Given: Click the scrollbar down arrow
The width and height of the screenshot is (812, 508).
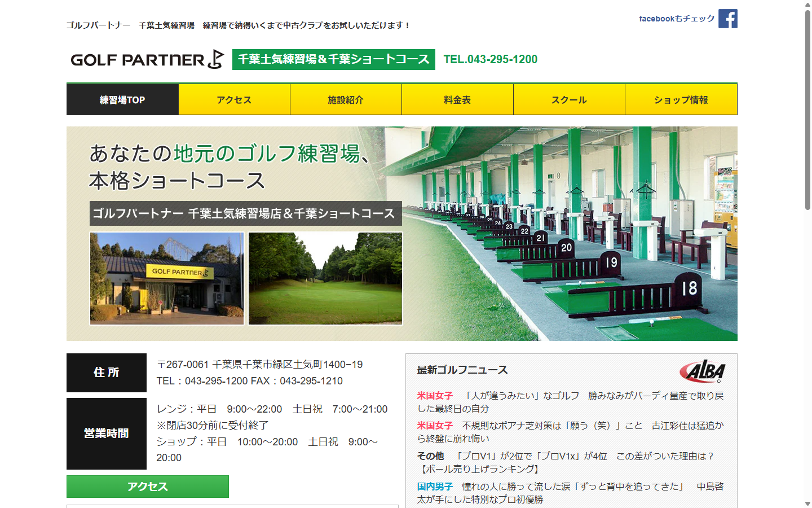Looking at the screenshot, I should coord(807,503).
